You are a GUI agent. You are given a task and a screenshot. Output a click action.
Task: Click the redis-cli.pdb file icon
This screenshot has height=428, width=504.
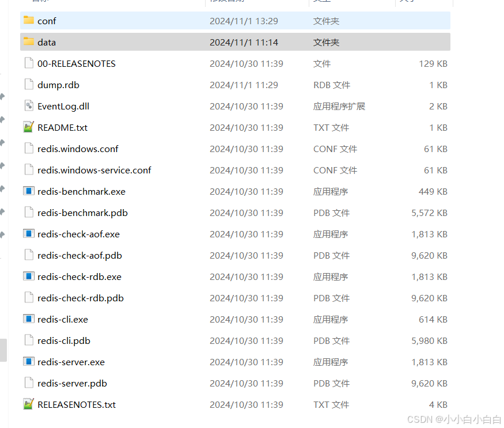(29, 340)
